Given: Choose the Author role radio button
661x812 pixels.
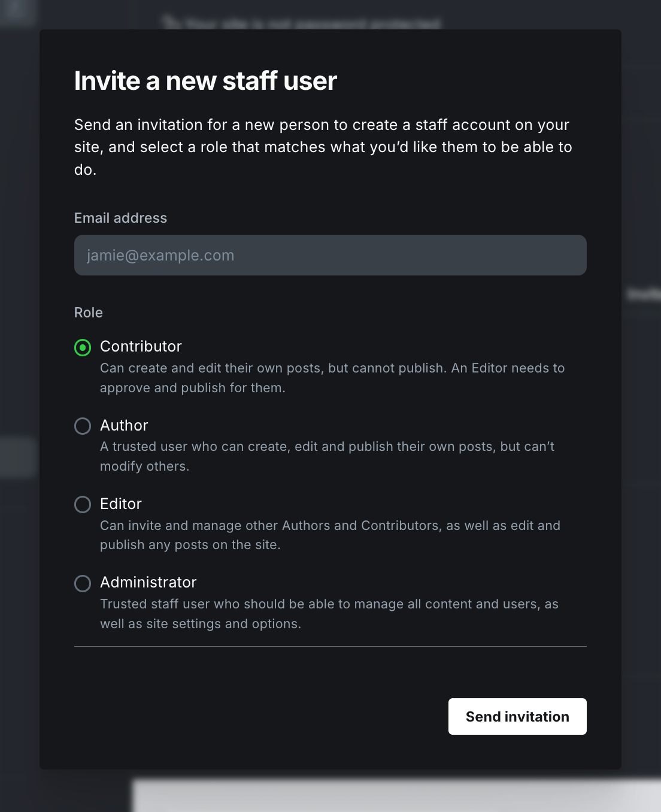Looking at the screenshot, I should point(83,426).
